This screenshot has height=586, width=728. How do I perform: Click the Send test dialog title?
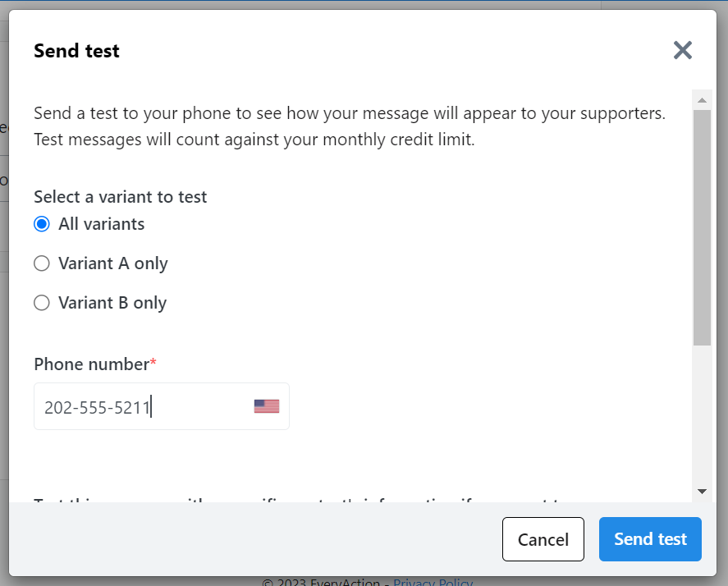pyautogui.click(x=76, y=51)
